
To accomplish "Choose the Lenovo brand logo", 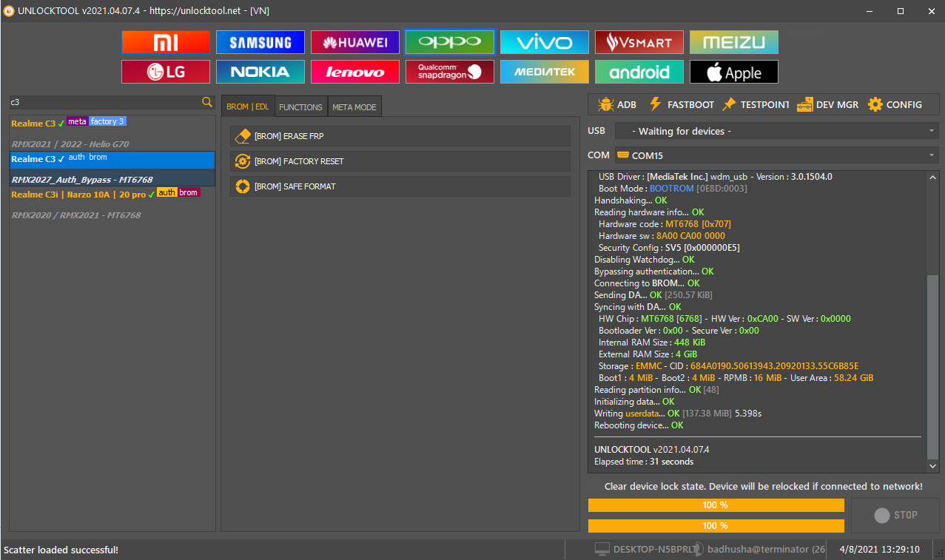I will click(x=355, y=72).
